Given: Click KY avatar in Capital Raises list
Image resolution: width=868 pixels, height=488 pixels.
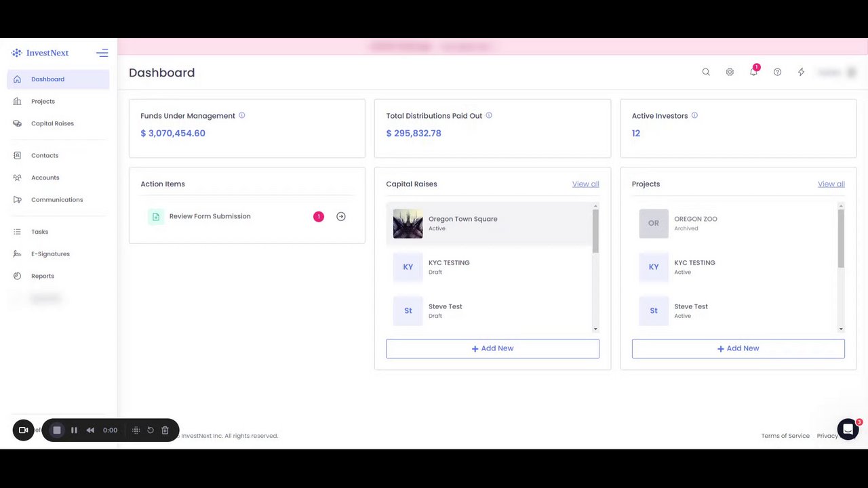Looking at the screenshot, I should pyautogui.click(x=408, y=267).
